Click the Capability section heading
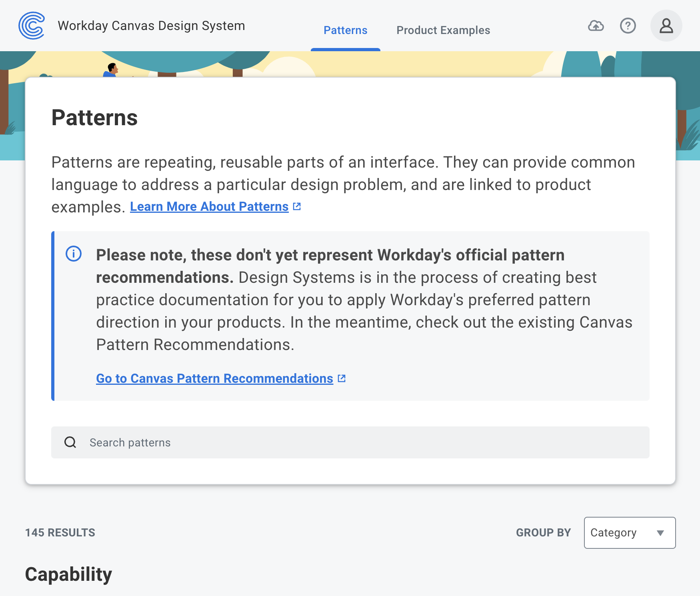 [68, 574]
